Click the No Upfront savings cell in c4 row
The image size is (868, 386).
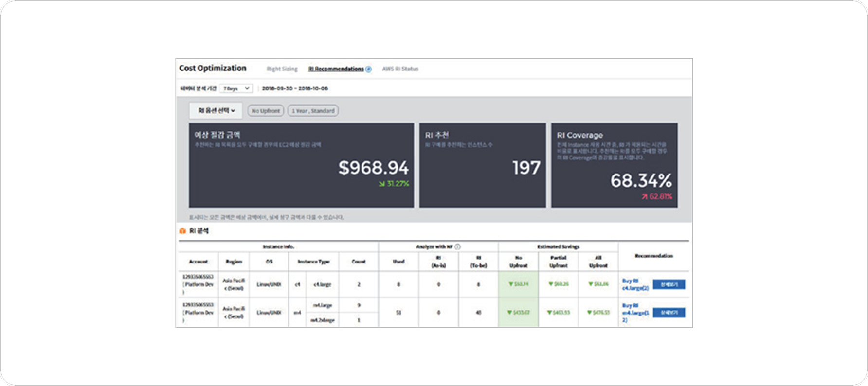[518, 284]
